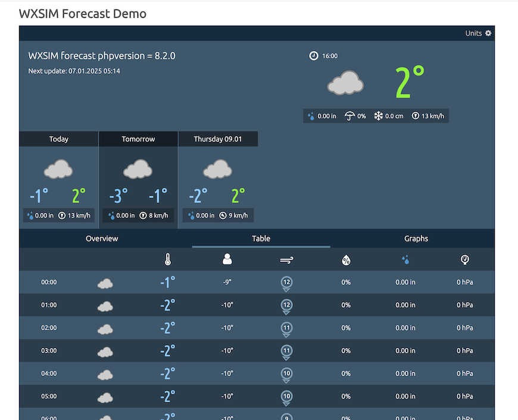This screenshot has width=518, height=420.
Task: Click the wind badge in 04:00 row
Action: [286, 374]
